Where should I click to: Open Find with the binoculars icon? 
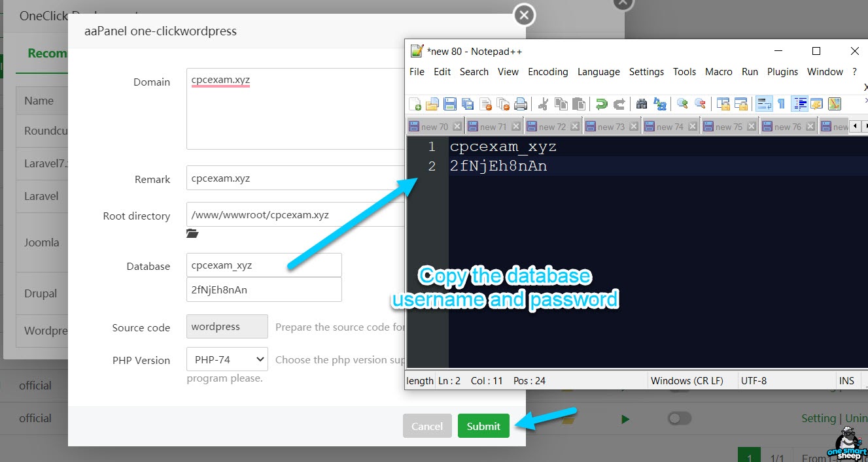pyautogui.click(x=642, y=104)
